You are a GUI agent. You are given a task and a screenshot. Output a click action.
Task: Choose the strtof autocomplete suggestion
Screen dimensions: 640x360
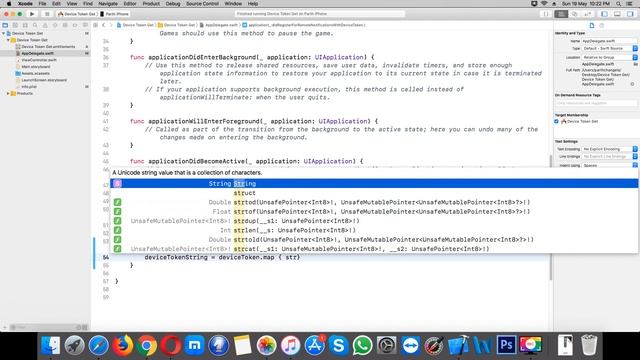[374, 212]
